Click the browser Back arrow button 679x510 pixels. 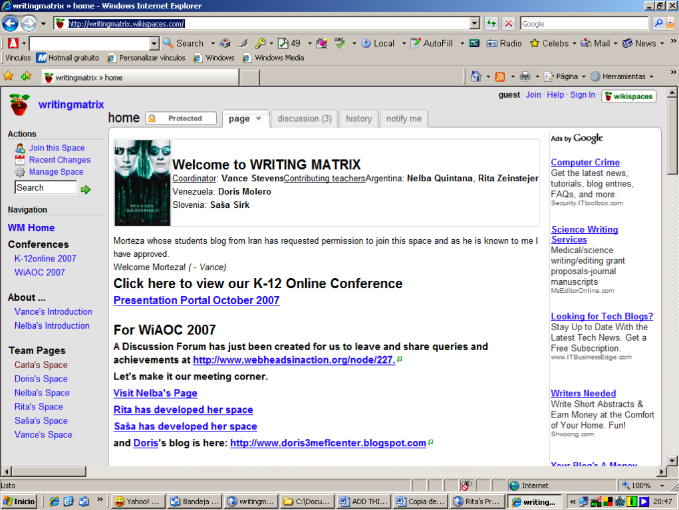pyautogui.click(x=10, y=23)
